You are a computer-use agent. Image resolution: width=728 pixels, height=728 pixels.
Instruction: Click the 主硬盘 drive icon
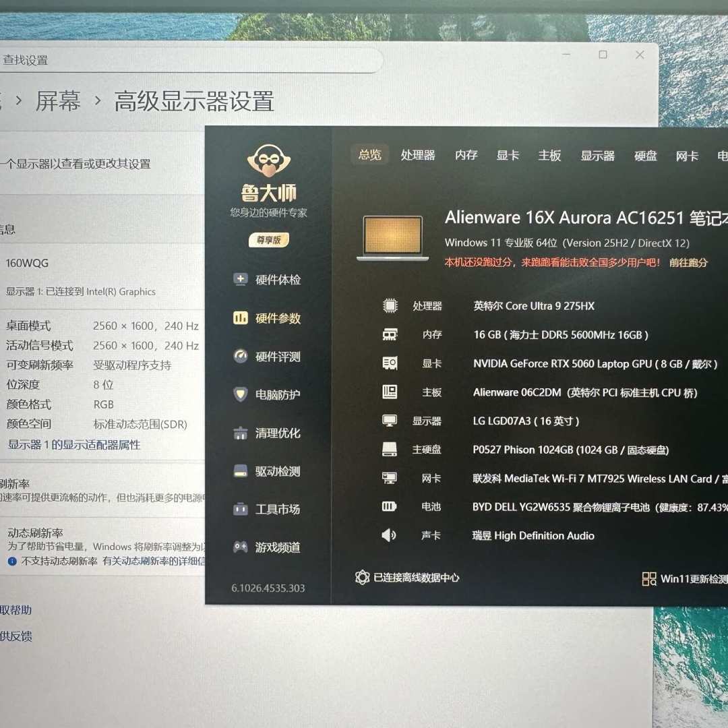[x=389, y=449]
